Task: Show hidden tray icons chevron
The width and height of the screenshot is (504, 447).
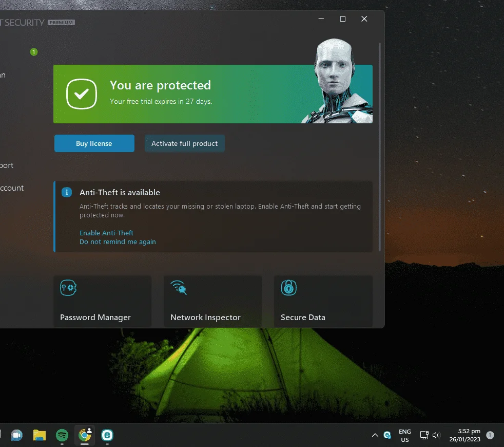Action: coord(375,435)
